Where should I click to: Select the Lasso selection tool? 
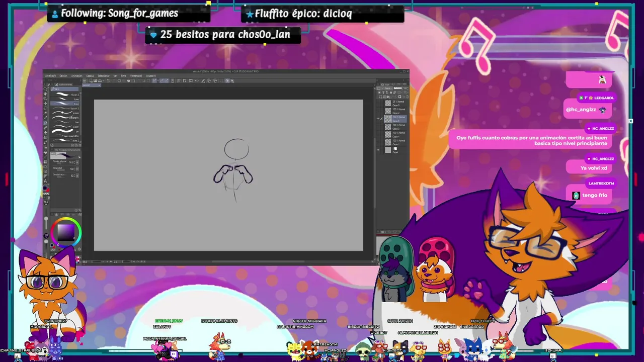pos(45,109)
